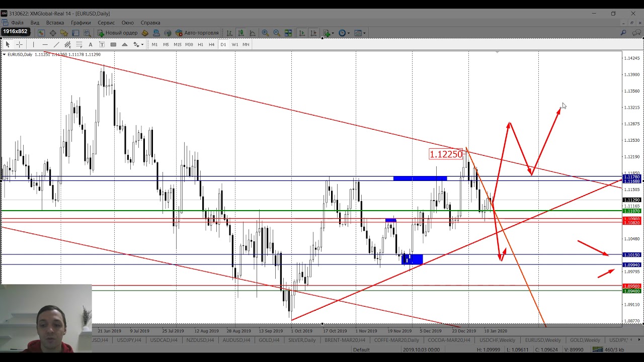Viewport: 644px width, 362px height.
Task: Click the Default profile in status bar
Action: 361,350
